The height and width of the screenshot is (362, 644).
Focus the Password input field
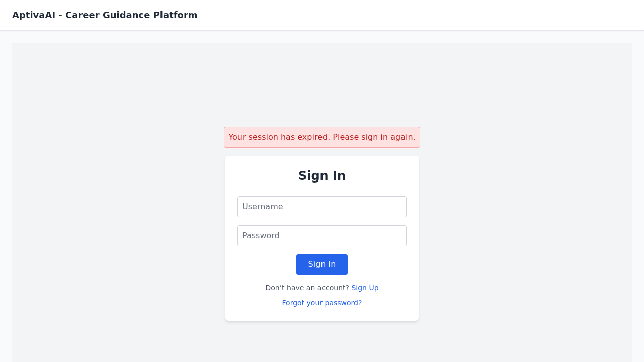[322, 236]
